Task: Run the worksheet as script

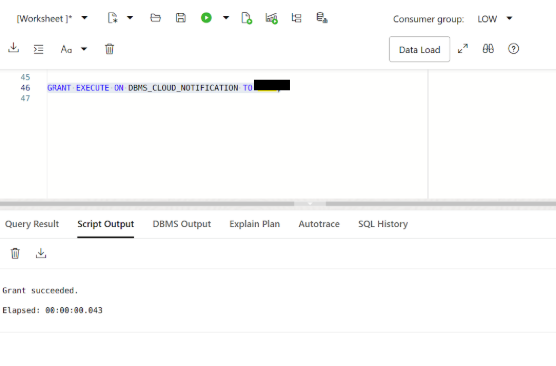Action: pyautogui.click(x=246, y=18)
